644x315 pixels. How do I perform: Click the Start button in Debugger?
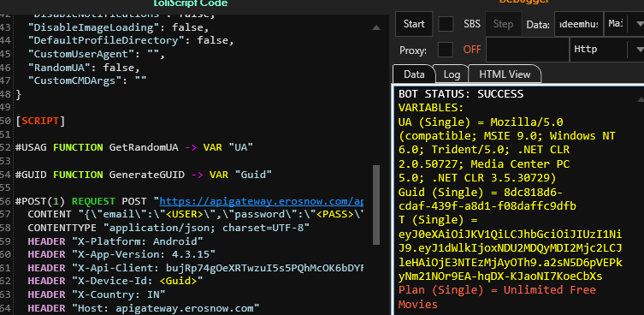(414, 24)
